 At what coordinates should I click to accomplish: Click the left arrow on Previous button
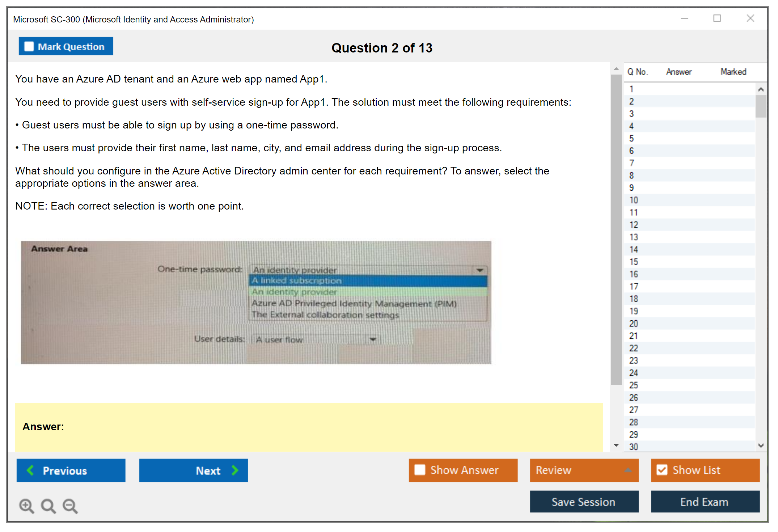pyautogui.click(x=30, y=470)
